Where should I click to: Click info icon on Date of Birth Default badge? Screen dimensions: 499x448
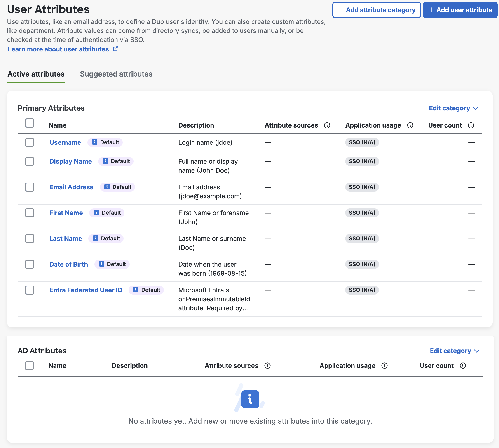pos(101,264)
